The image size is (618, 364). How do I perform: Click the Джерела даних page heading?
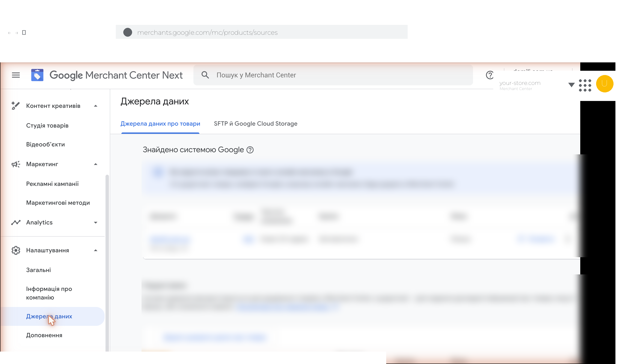point(155,101)
